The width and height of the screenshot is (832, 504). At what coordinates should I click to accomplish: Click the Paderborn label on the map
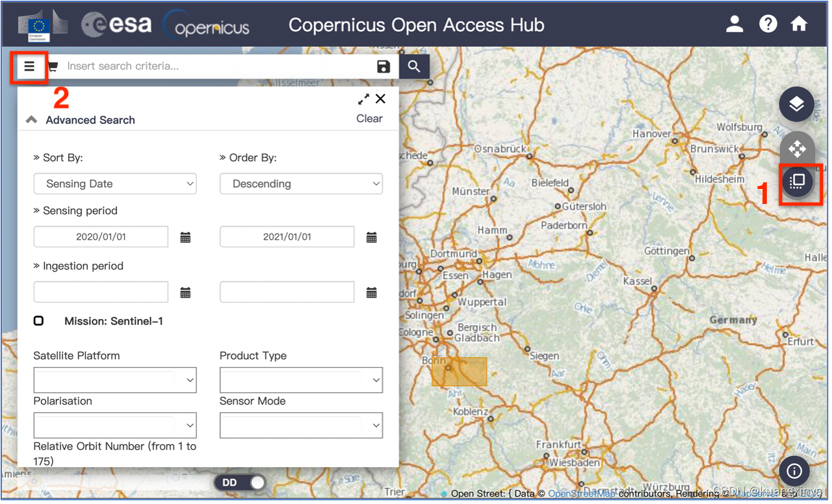pos(564,225)
